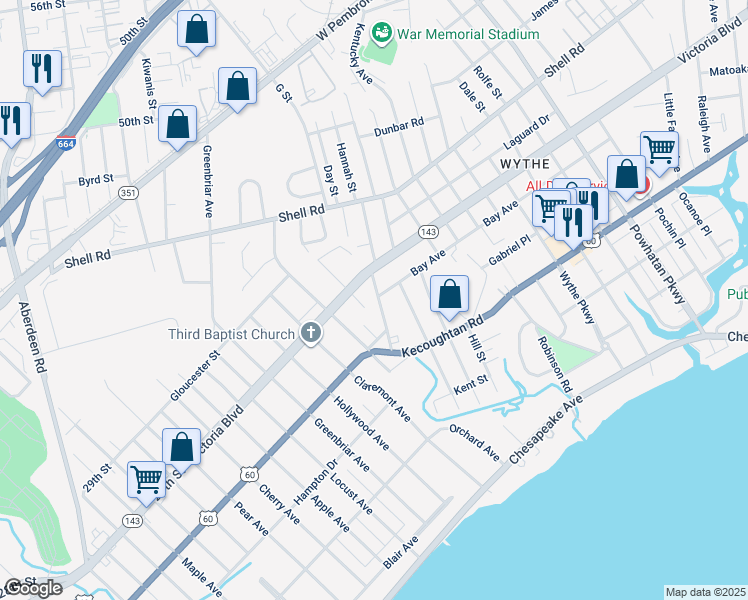This screenshot has width=748, height=600.
Task: Open the War Memorial Stadium label
Action: [468, 34]
